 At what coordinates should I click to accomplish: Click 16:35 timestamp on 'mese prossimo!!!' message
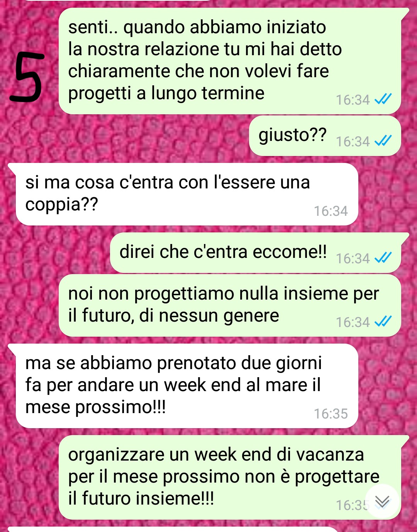point(331,414)
